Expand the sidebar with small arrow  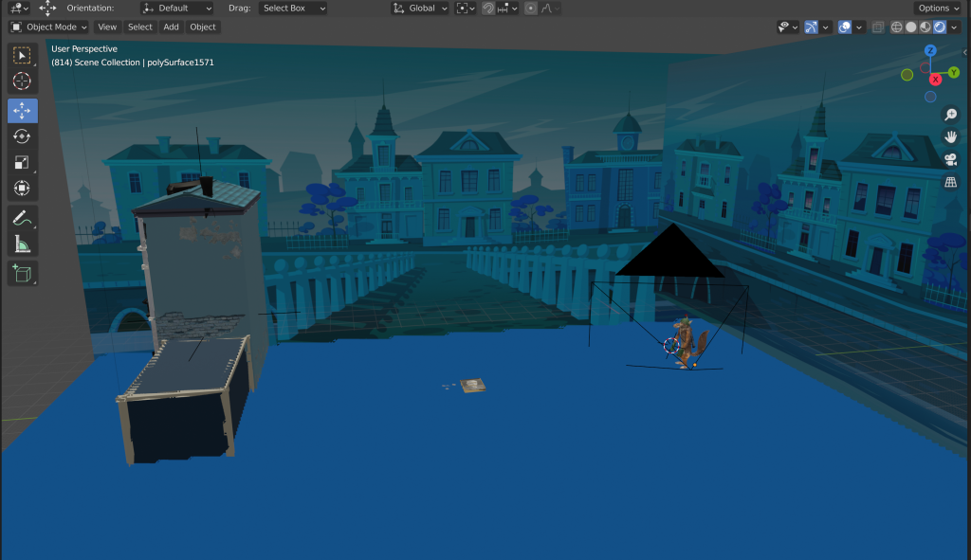pyautogui.click(x=964, y=53)
